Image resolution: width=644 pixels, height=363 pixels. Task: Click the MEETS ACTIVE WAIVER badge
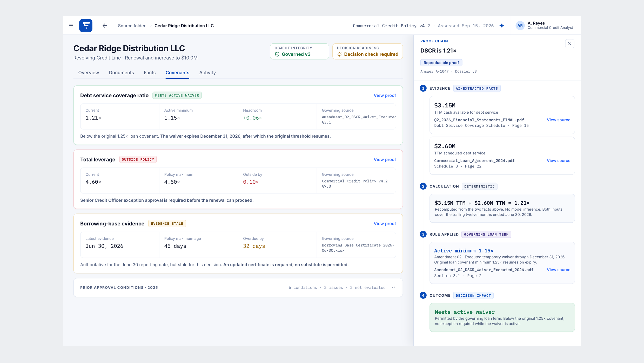tap(177, 95)
